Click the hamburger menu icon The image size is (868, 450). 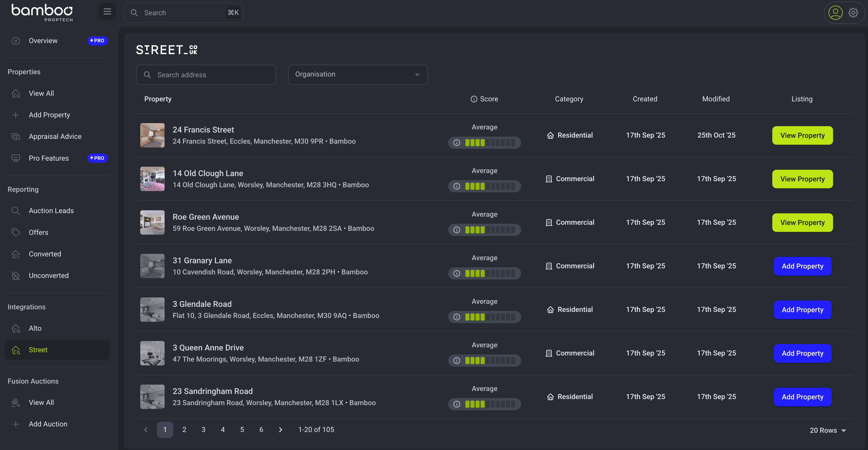pyautogui.click(x=107, y=12)
